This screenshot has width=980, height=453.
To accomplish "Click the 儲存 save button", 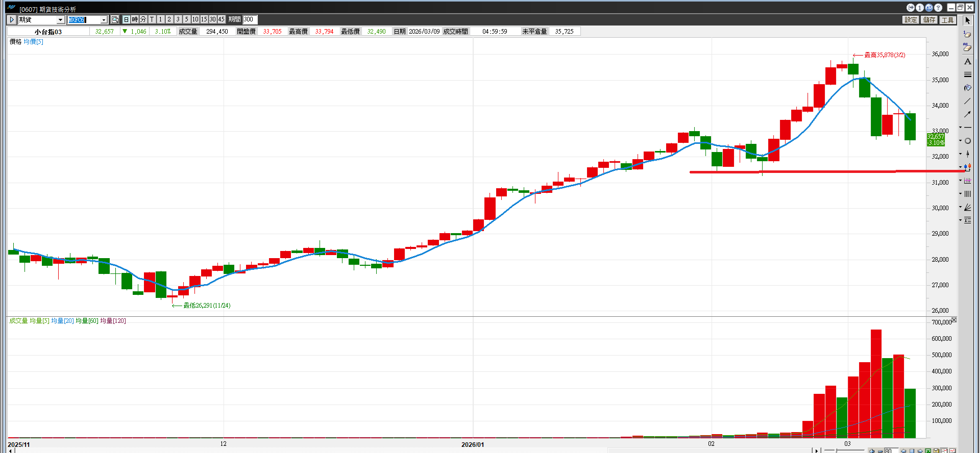I will (x=929, y=20).
